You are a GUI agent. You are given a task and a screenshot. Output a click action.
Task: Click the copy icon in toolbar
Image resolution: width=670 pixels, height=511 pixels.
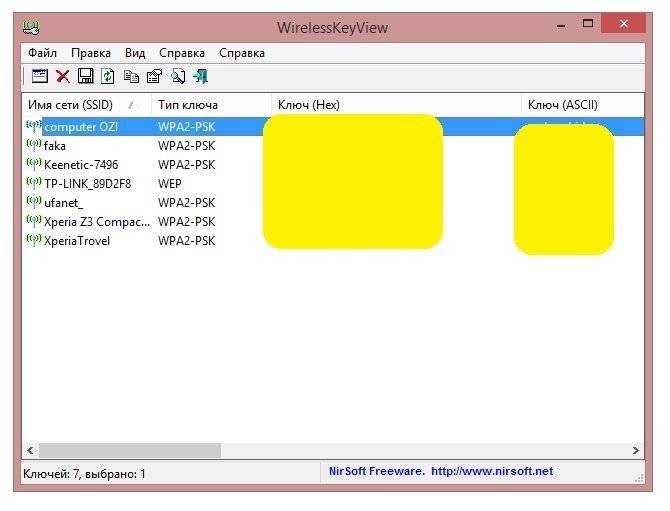pos(131,76)
